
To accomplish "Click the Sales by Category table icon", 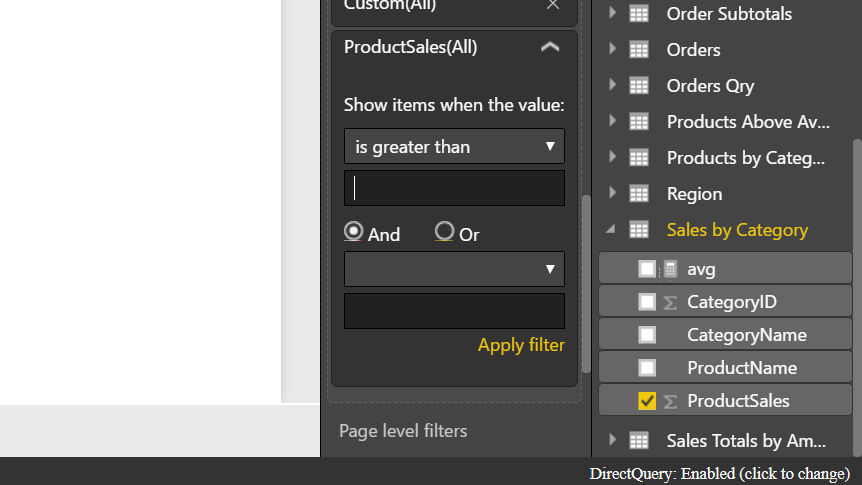I will pos(639,230).
